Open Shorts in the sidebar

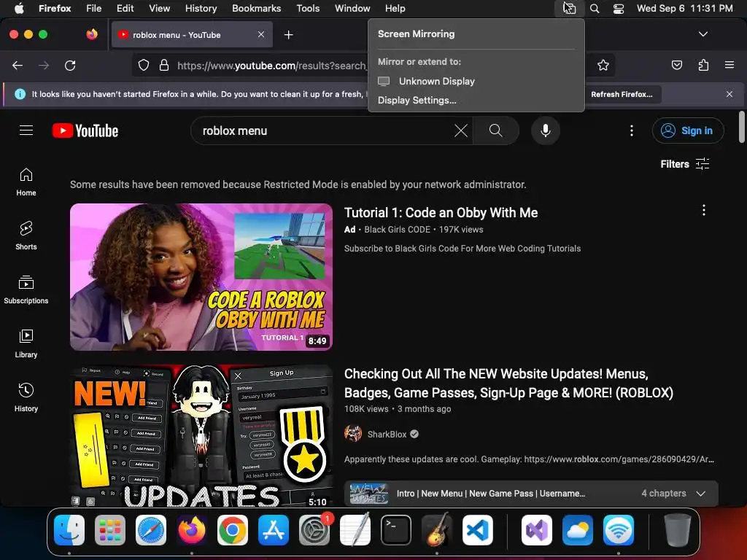click(26, 236)
